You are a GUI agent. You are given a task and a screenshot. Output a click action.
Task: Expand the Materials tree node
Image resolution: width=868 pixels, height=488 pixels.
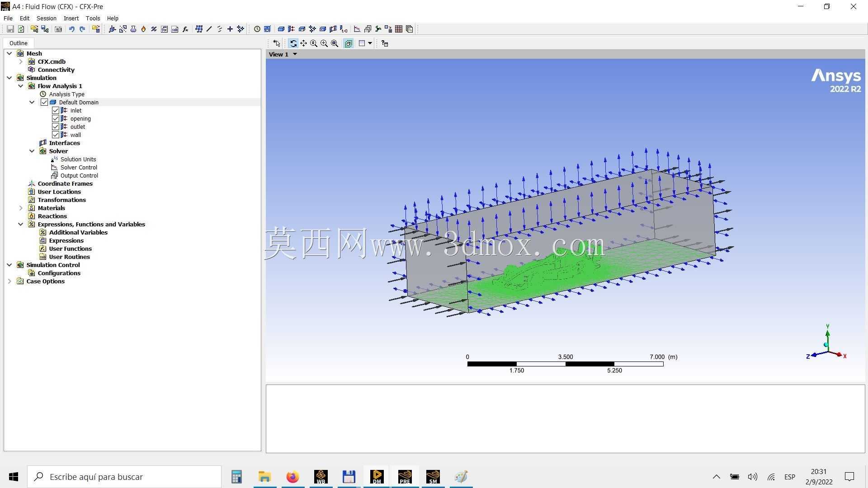(x=20, y=208)
